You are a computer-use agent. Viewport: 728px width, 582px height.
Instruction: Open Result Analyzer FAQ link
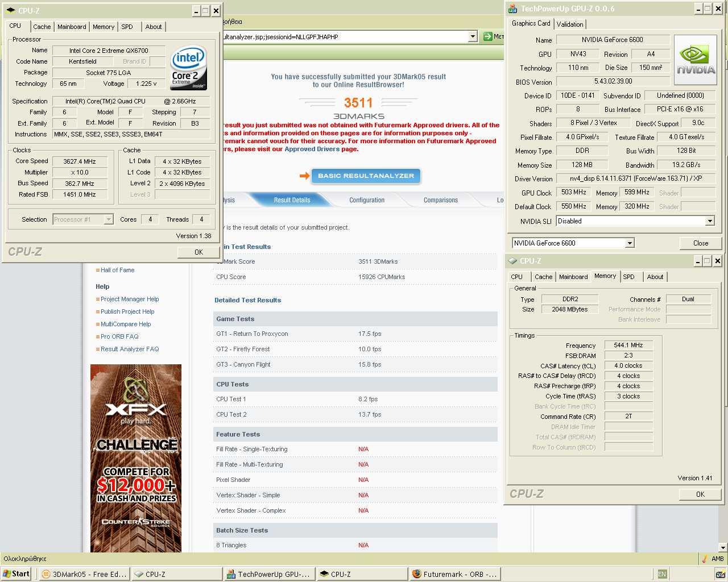coord(130,349)
